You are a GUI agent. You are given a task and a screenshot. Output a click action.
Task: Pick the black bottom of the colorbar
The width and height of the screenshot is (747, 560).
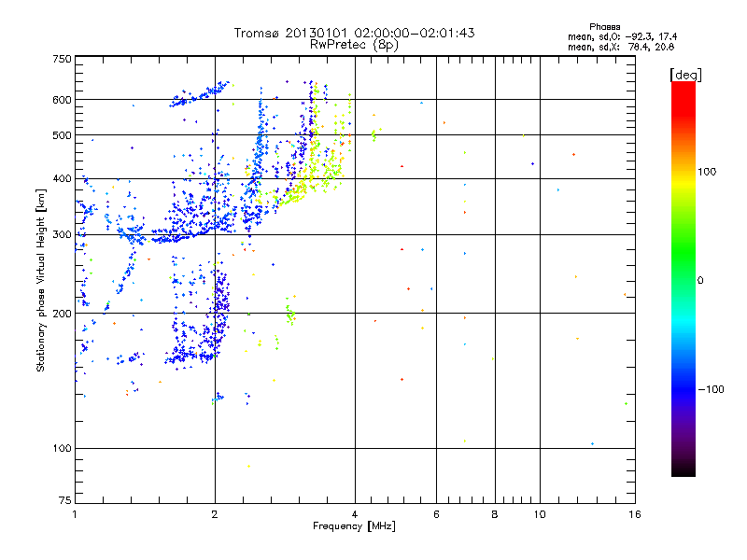pyautogui.click(x=683, y=472)
